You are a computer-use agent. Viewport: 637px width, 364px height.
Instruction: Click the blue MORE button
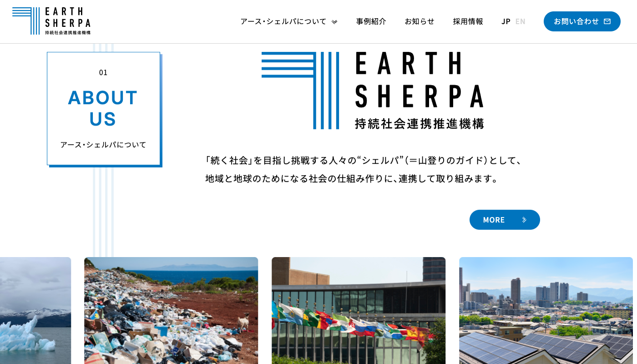tap(504, 220)
